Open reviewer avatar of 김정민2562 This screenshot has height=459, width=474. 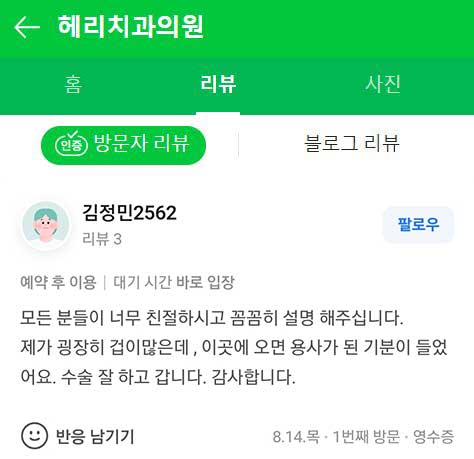click(45, 225)
